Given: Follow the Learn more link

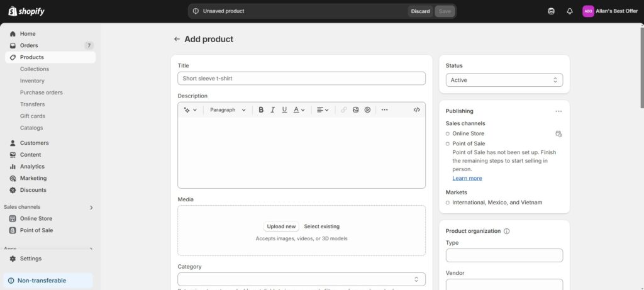Looking at the screenshot, I should [x=467, y=178].
